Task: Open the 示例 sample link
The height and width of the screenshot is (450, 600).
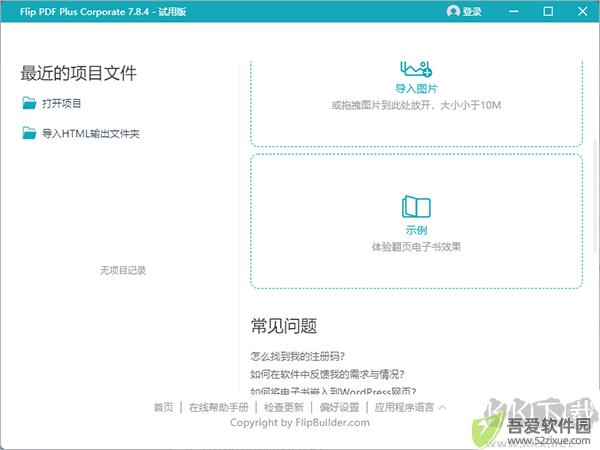Action: (x=416, y=230)
